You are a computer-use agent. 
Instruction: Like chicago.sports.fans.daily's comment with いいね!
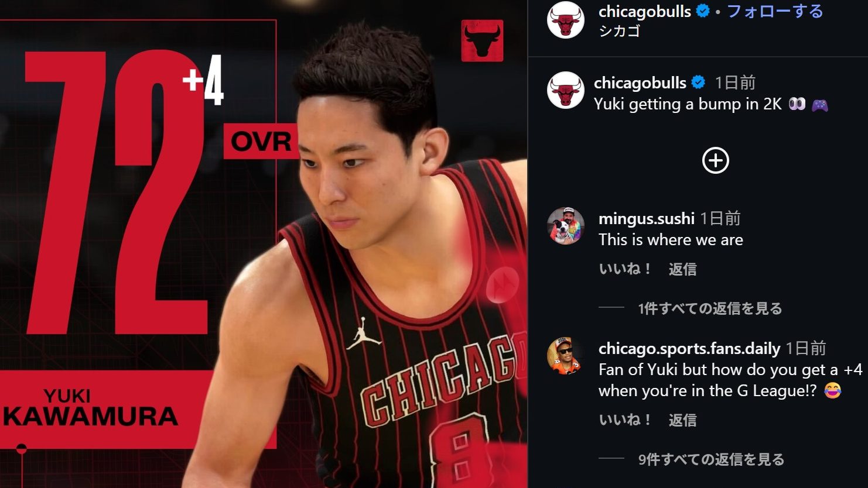[x=625, y=420]
